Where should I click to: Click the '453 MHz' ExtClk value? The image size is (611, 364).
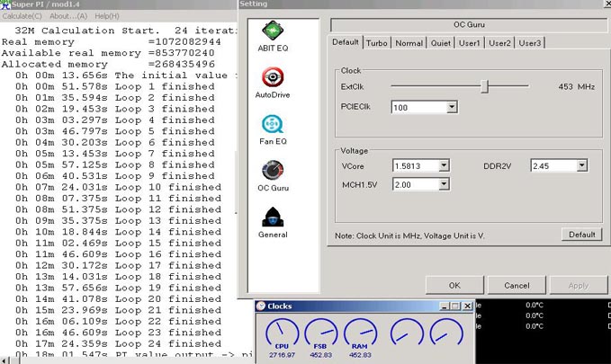[x=576, y=86]
